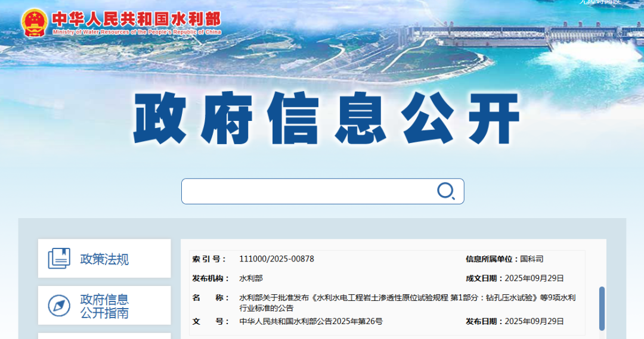Click the 政府信息公开指南 compass icon
This screenshot has width=644, height=339.
click(x=59, y=306)
